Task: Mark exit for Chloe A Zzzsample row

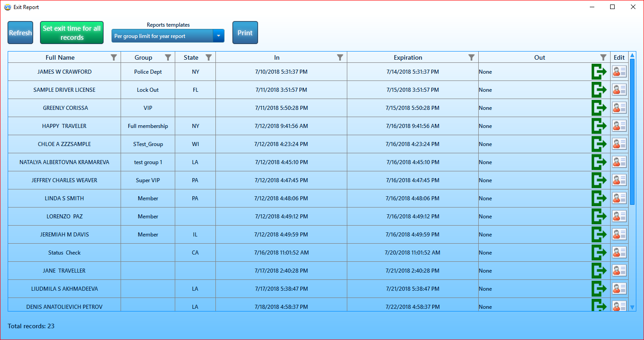Action: [599, 144]
